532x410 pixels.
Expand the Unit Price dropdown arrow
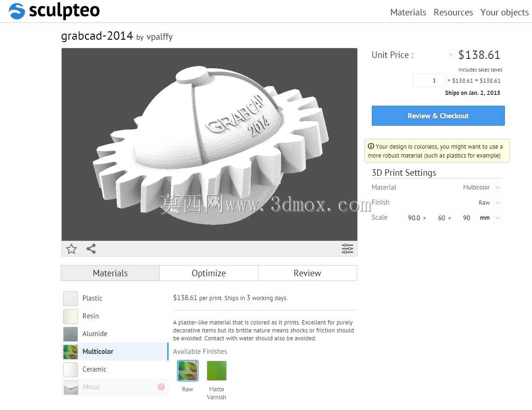pyautogui.click(x=451, y=54)
